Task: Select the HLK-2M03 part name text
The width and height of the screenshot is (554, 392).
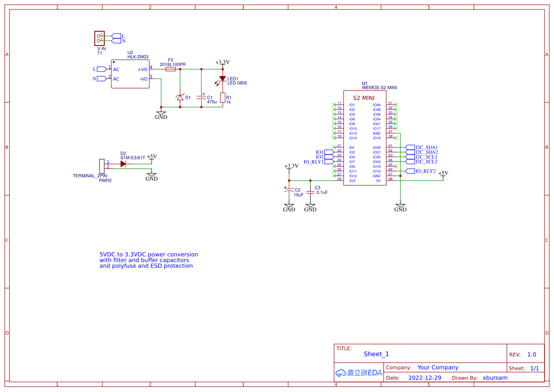Action: [138, 57]
